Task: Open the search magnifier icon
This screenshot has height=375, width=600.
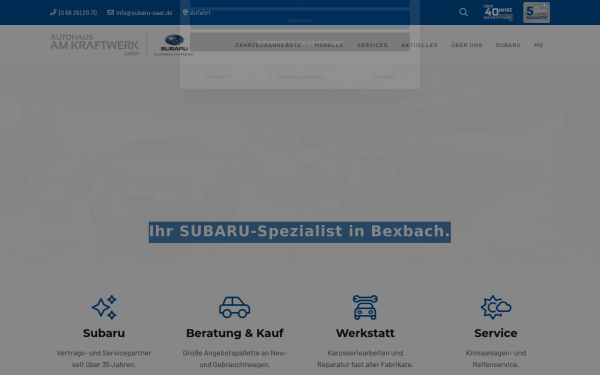Action: (x=463, y=12)
